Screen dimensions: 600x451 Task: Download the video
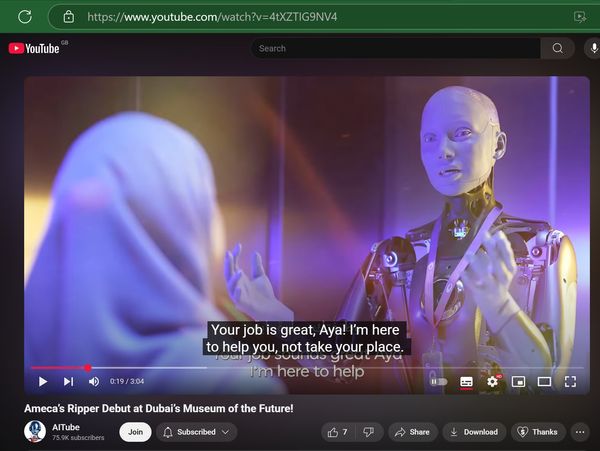(474, 432)
